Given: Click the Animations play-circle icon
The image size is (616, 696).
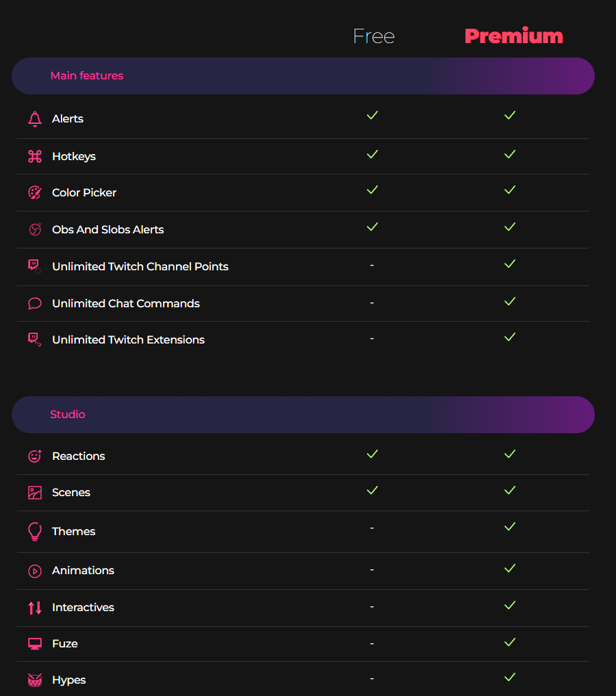Looking at the screenshot, I should [x=35, y=571].
